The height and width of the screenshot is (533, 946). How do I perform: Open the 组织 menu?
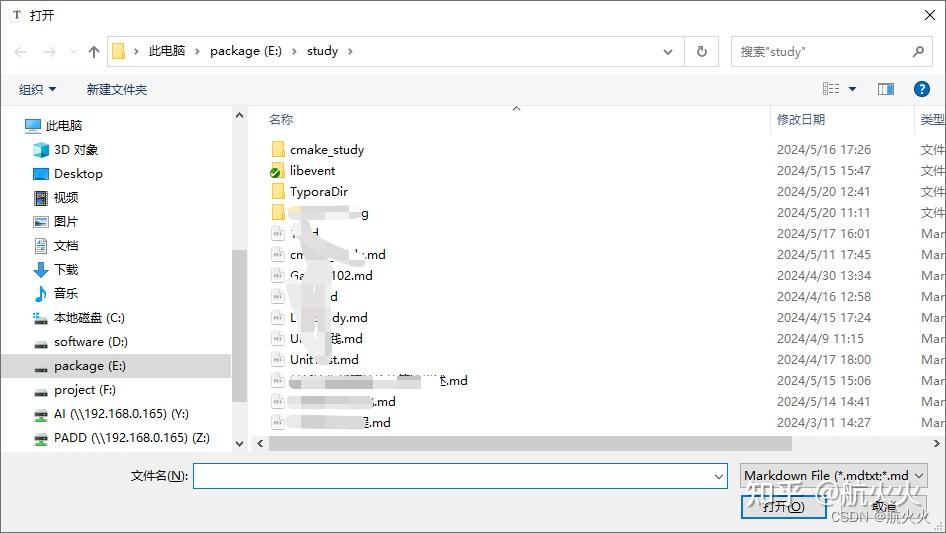point(38,90)
